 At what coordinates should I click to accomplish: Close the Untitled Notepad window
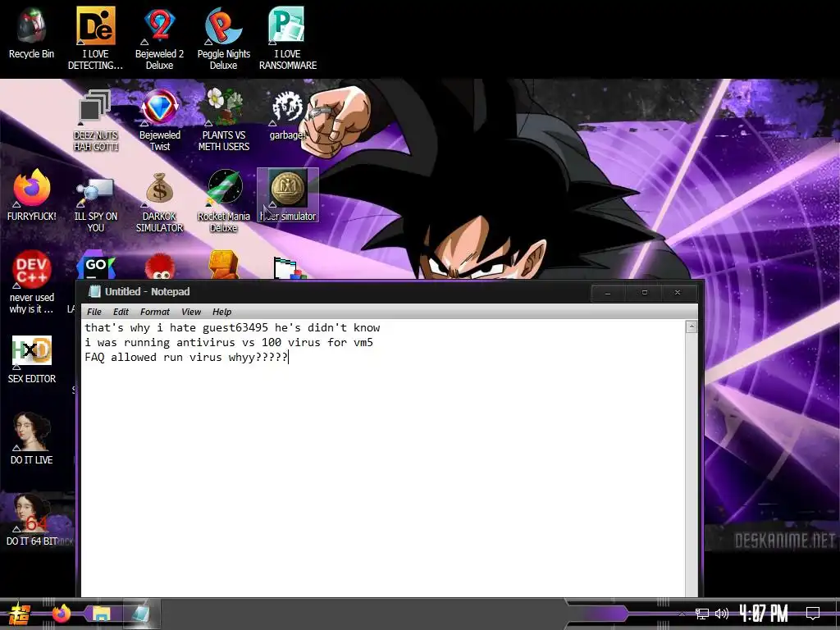click(678, 293)
